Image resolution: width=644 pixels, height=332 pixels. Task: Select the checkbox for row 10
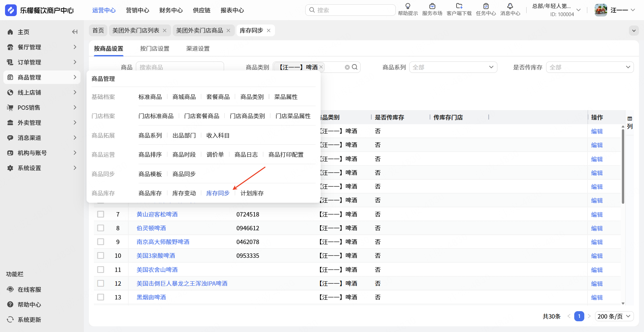pyautogui.click(x=101, y=255)
